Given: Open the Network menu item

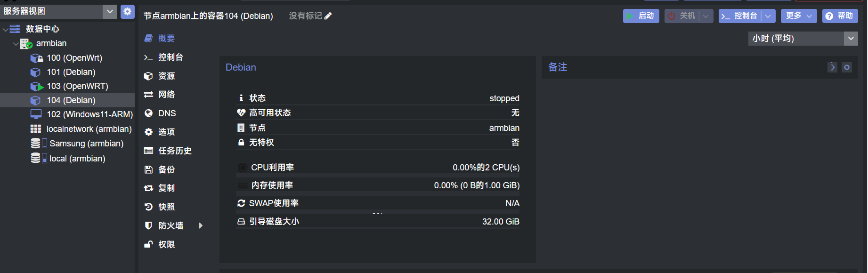Looking at the screenshot, I should pos(166,95).
